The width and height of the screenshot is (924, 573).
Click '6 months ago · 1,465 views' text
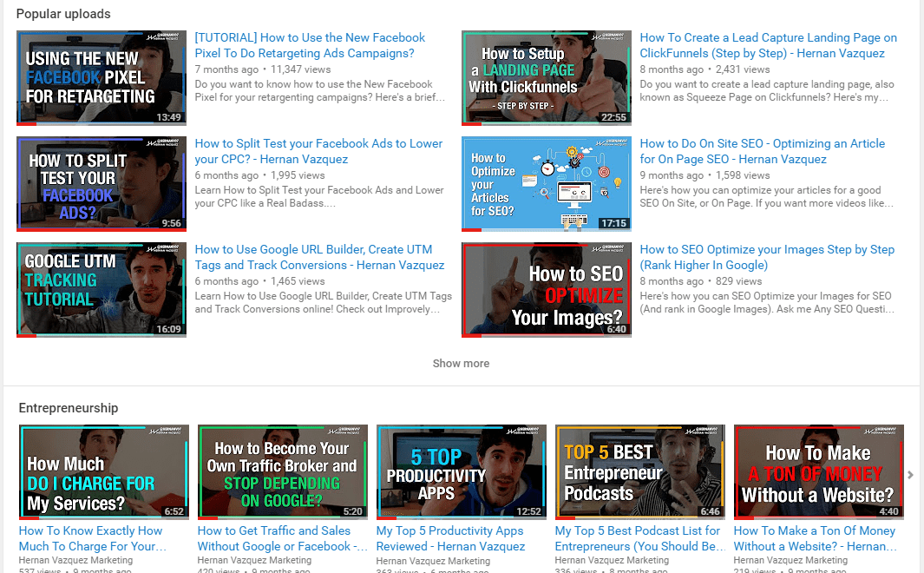coord(260,282)
